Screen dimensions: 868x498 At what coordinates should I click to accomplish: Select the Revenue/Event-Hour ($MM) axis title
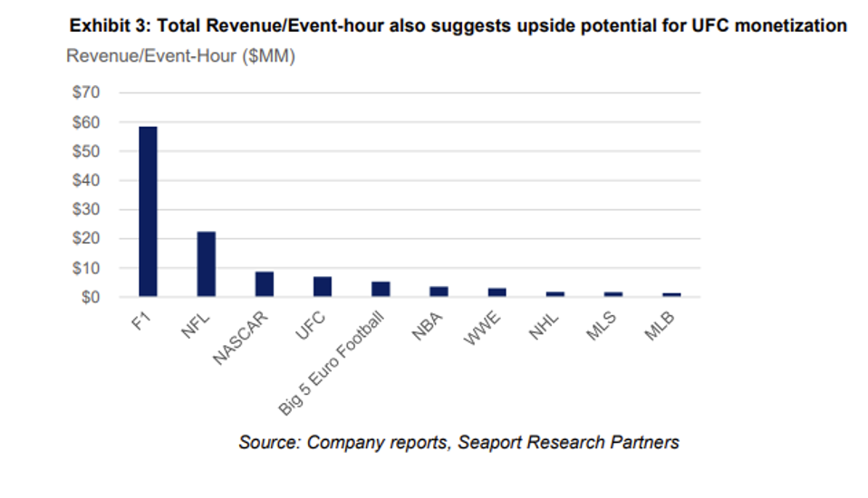[181, 56]
